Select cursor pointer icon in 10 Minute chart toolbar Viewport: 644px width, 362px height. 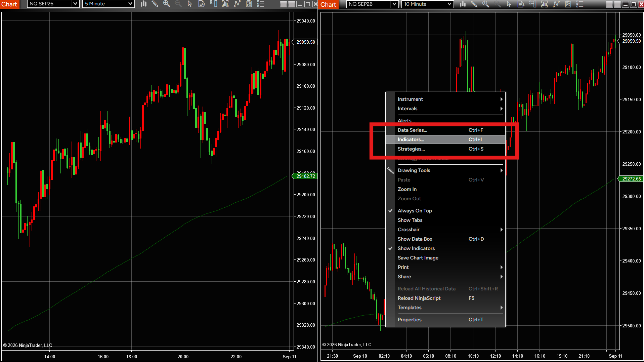(509, 4)
